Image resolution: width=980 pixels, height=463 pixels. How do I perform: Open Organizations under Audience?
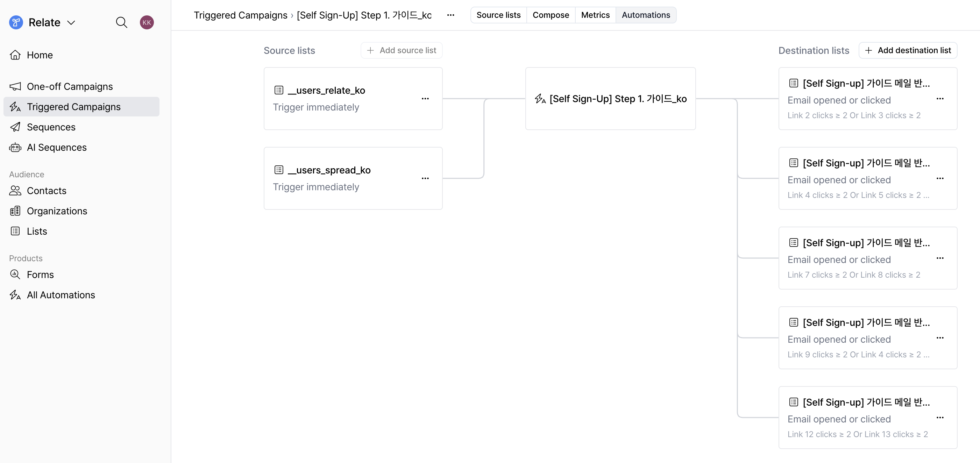click(x=56, y=211)
